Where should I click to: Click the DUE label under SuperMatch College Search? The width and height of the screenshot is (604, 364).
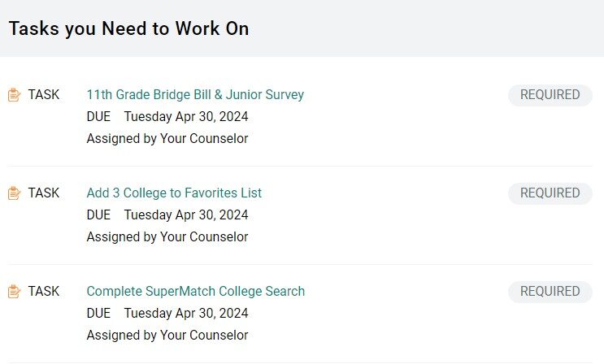[98, 313]
